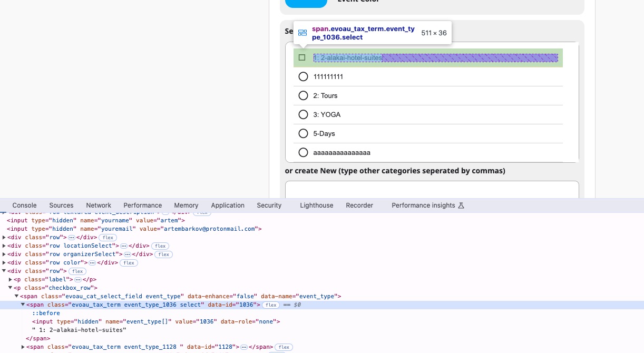This screenshot has width=644, height=353.
Task: Expand the ellipsis in div class="row color"
Action: [x=92, y=263]
